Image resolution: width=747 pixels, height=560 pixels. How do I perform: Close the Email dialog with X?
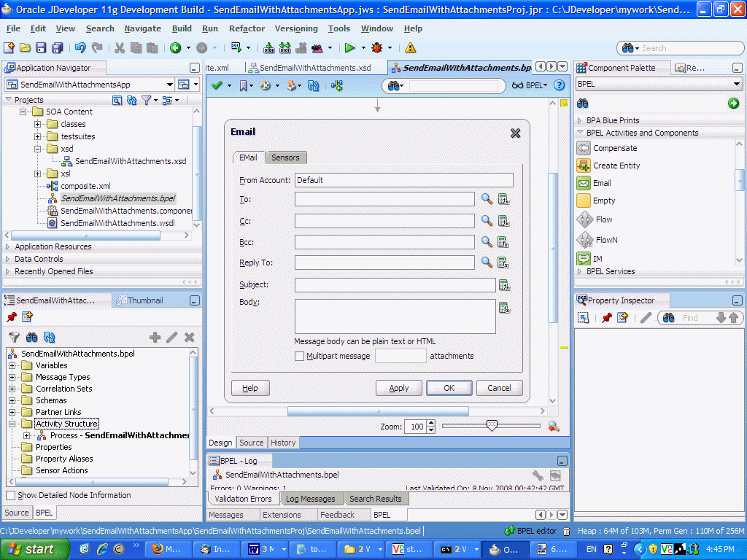[516, 133]
